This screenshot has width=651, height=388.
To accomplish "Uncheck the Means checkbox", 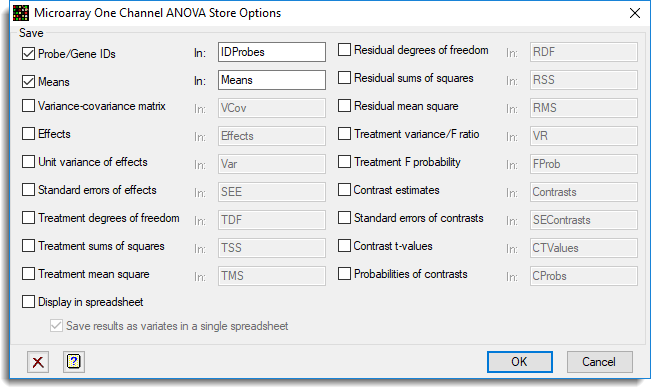I will (x=28, y=81).
